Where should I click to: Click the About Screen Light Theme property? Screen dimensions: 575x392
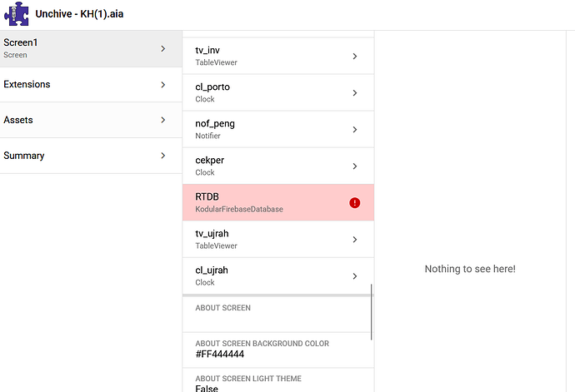[x=278, y=380]
